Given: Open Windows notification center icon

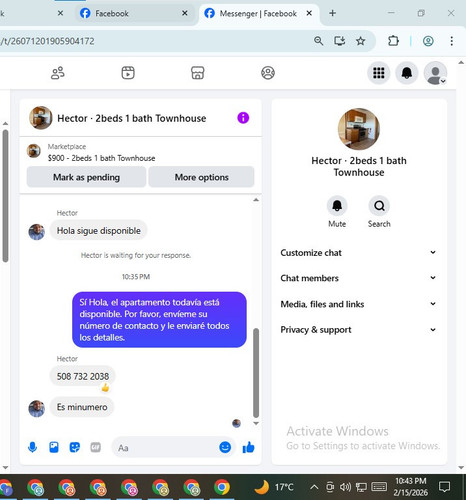Looking at the screenshot, I should 444,487.
